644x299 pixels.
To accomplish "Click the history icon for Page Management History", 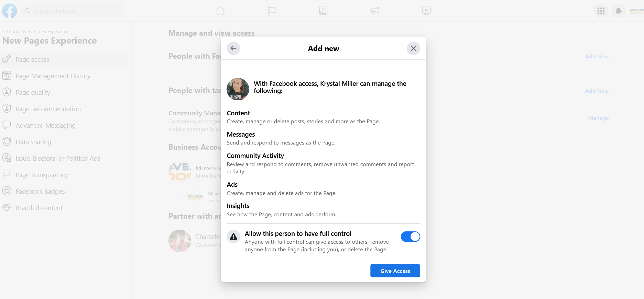I will (7, 76).
